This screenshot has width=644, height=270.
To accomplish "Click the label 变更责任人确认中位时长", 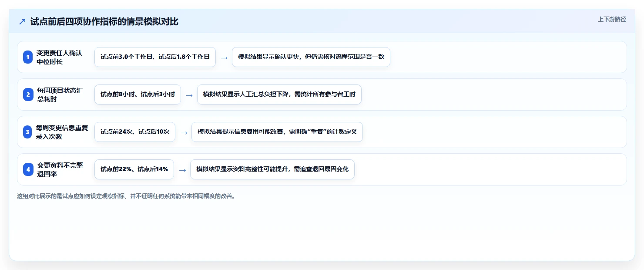I will [x=59, y=57].
